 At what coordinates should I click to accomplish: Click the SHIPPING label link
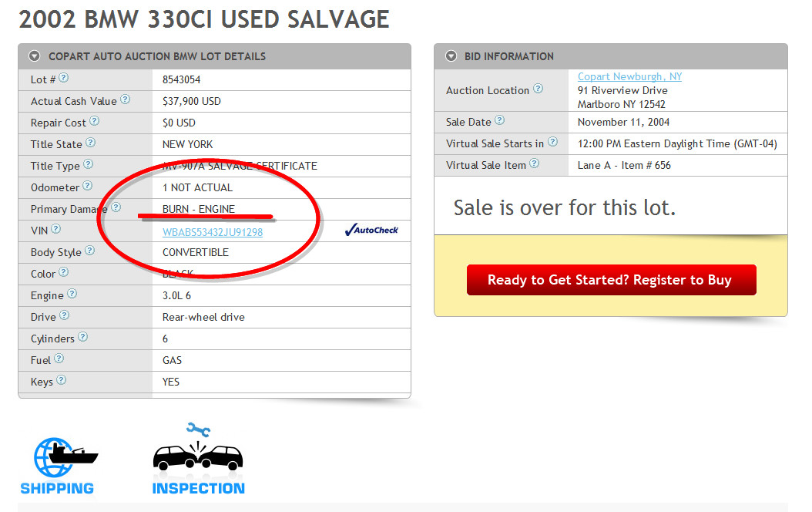[x=57, y=489]
